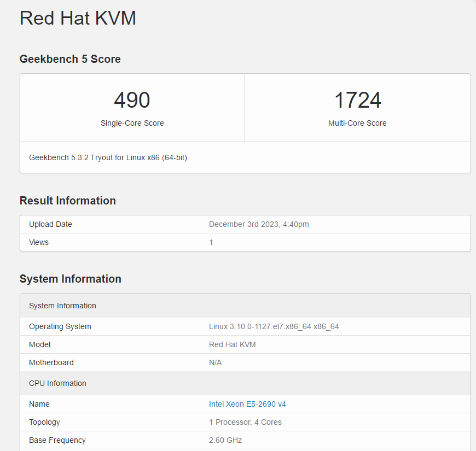The height and width of the screenshot is (451, 476).
Task: Click the Views row label
Action: click(x=38, y=242)
